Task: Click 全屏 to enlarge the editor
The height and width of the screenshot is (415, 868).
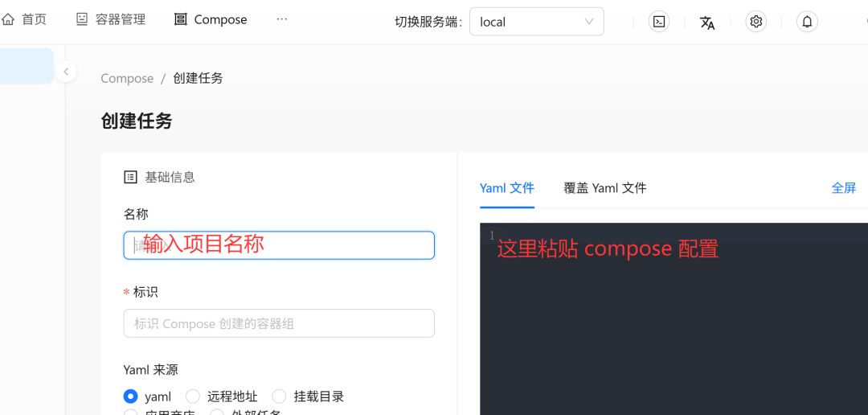Action: (x=843, y=188)
